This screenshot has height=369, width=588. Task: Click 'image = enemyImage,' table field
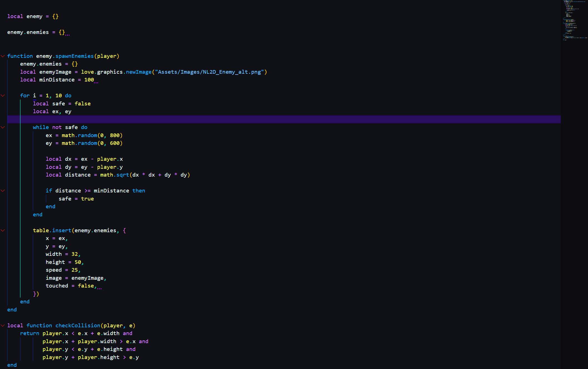76,278
